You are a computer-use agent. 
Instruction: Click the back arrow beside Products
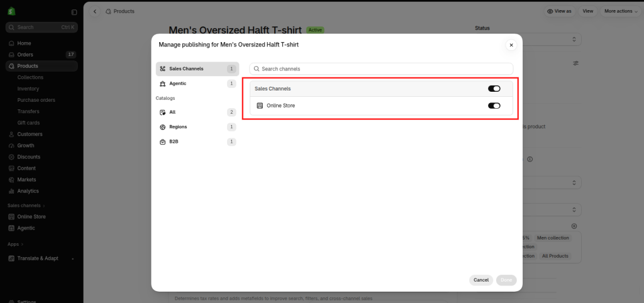click(95, 11)
